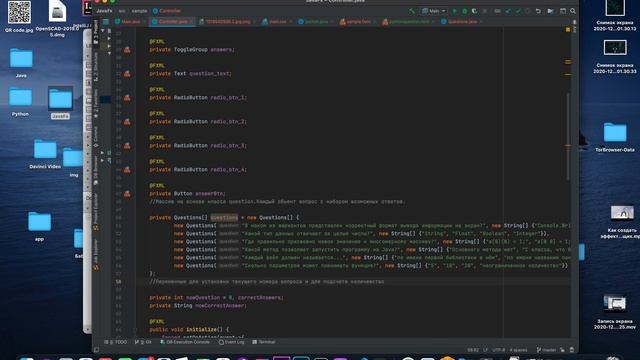The image size is (640, 360).
Task: Open the LF line separator selector
Action: pyautogui.click(x=485, y=350)
